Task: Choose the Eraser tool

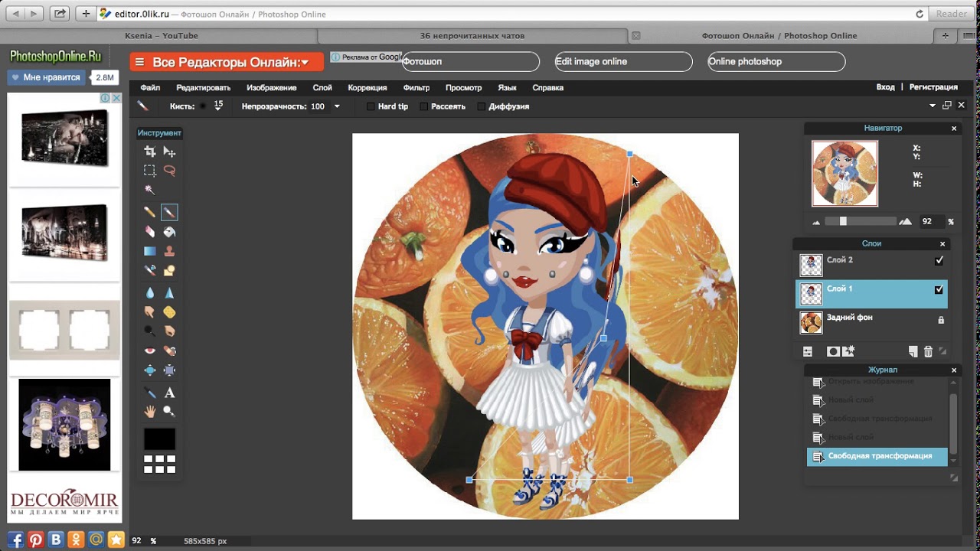Action: point(150,231)
